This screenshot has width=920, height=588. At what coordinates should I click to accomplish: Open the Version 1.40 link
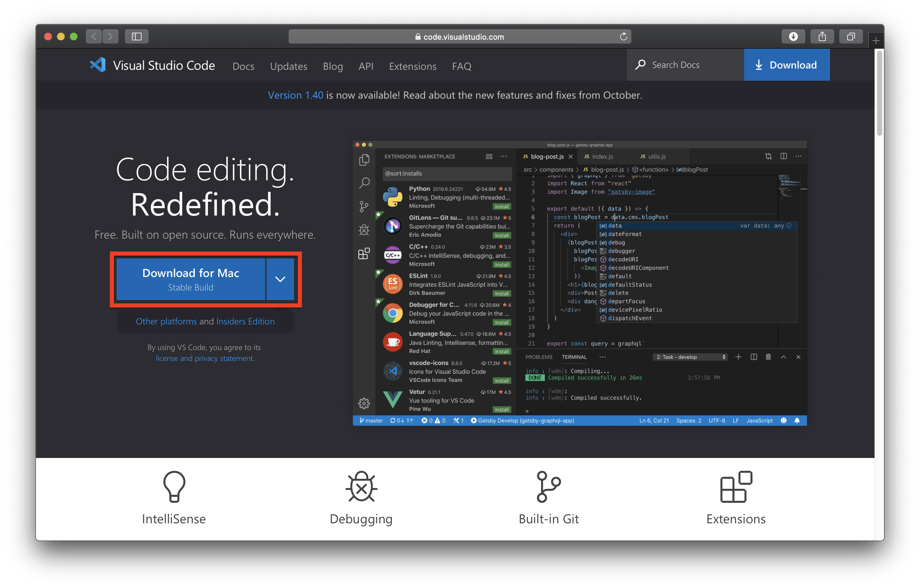[x=295, y=95]
